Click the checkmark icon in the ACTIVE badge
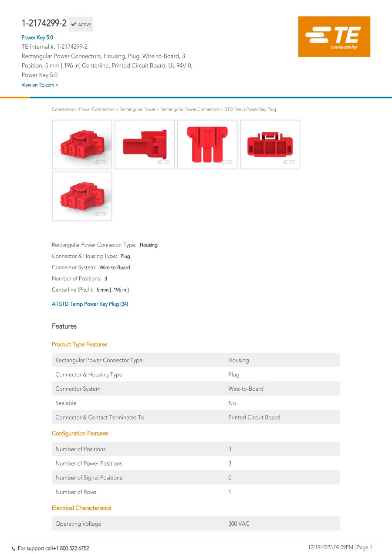 tap(74, 24)
